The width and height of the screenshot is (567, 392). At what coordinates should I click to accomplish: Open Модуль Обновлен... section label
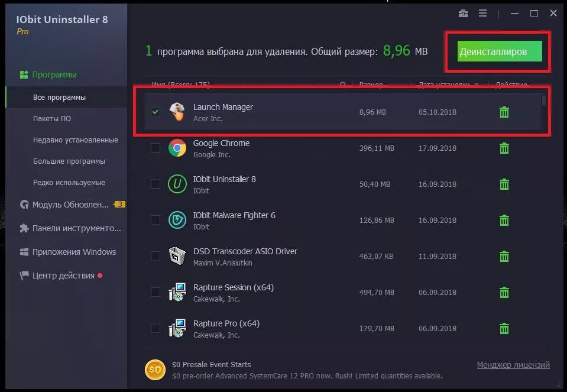click(70, 205)
